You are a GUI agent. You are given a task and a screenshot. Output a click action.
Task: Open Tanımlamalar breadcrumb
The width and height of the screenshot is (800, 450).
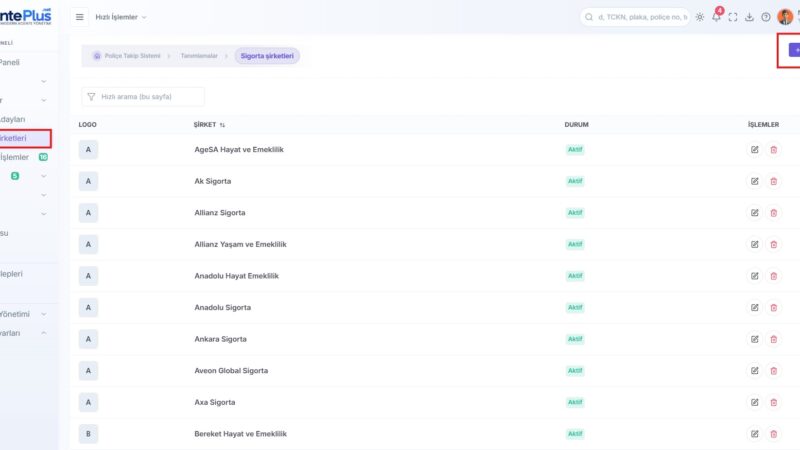(x=199, y=56)
